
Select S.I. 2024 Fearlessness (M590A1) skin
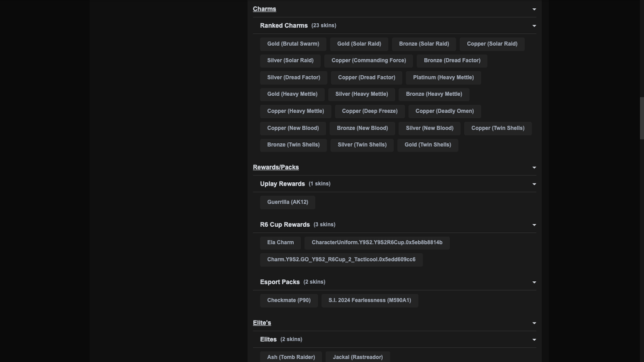point(370,301)
